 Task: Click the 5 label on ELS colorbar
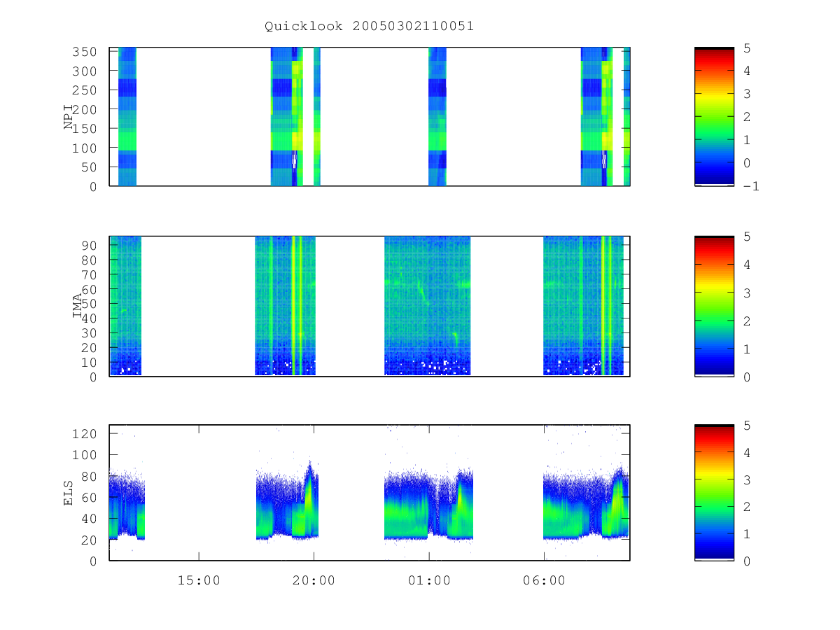(748, 425)
